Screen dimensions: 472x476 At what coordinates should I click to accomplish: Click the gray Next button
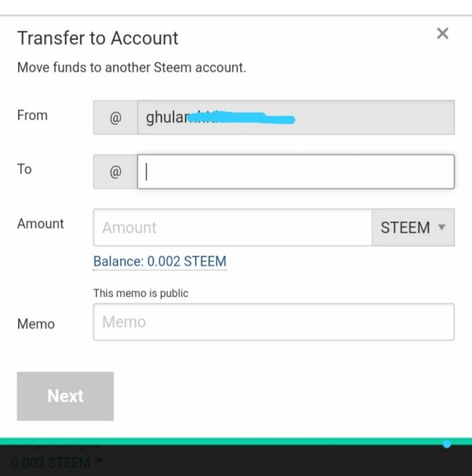65,396
